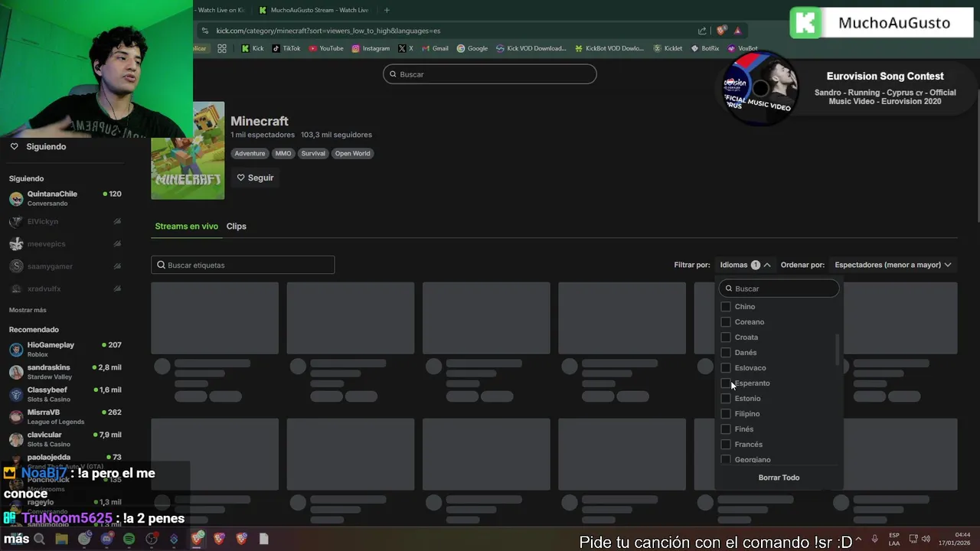Click the top Buscar search bar
Viewport: 980px width, 551px height.
(x=490, y=74)
